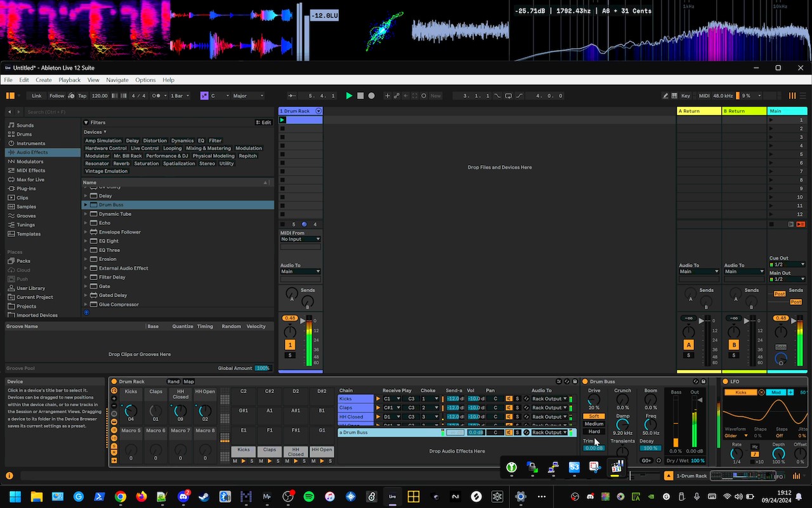This screenshot has height=508, width=812.
Task: Open the root note C dropdown
Action: (219, 96)
